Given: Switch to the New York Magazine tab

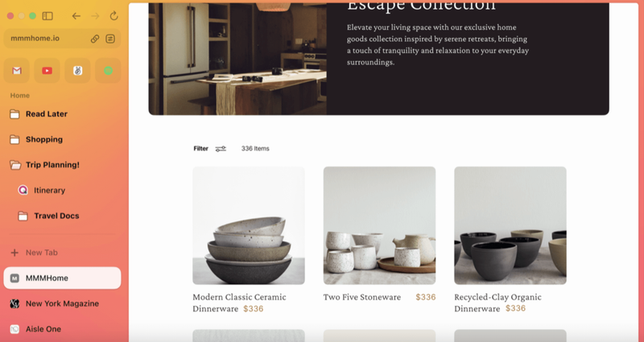Looking at the screenshot, I should [63, 304].
